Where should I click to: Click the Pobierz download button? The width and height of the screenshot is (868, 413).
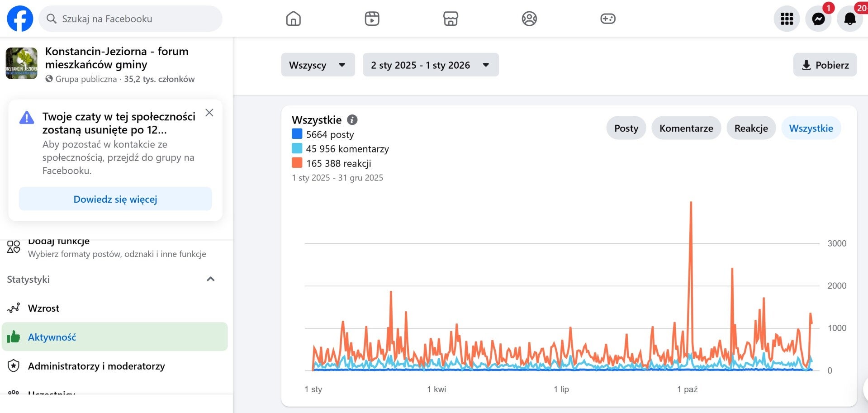(825, 65)
